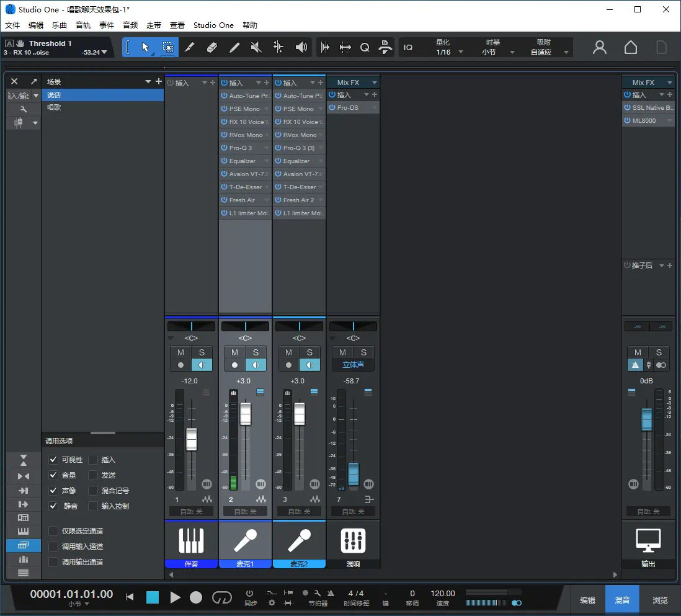Screen dimensions: 681x616
Task: Toggle Auto-Tune Pro power on 麦克1
Action: click(224, 96)
